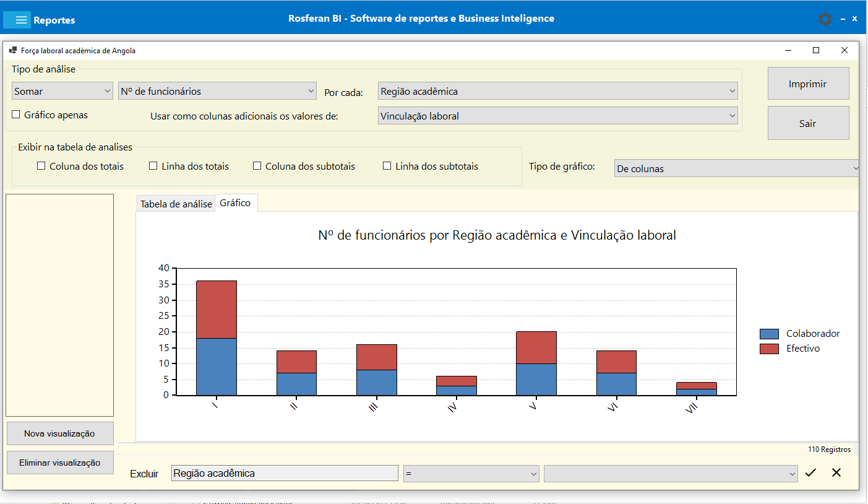Screen dimensions: 868x504
Task: Open the hamburger menu next to Reportes
Action: (x=22, y=20)
